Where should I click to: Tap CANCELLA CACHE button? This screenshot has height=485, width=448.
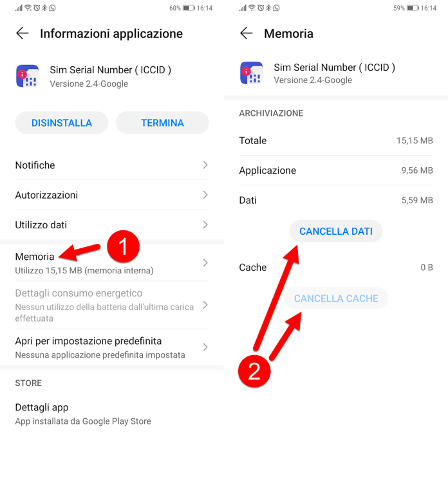click(336, 298)
